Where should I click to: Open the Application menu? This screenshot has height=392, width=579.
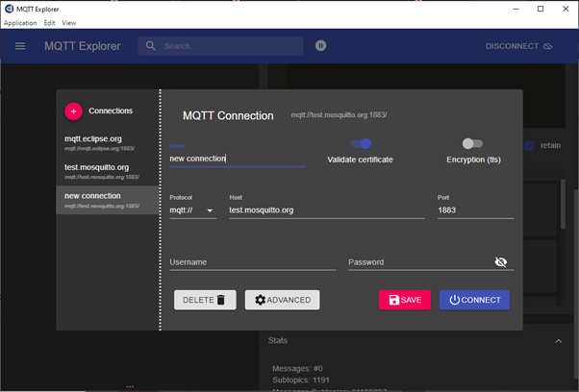point(20,22)
